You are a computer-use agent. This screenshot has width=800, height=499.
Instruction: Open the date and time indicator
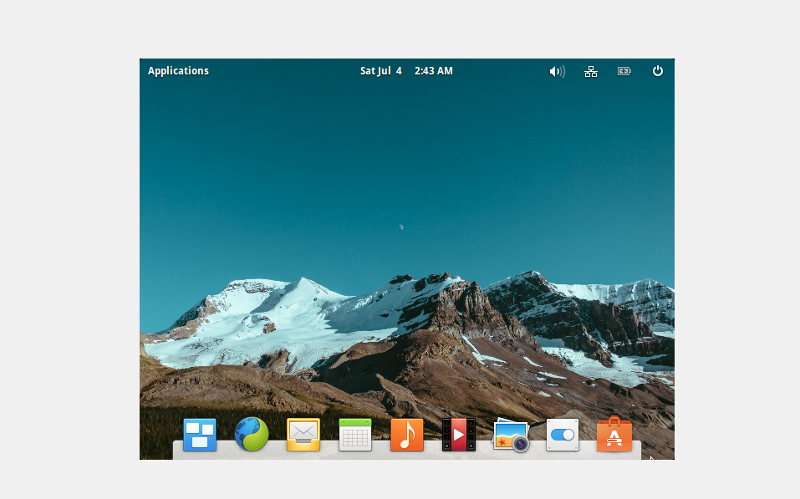[x=406, y=71]
